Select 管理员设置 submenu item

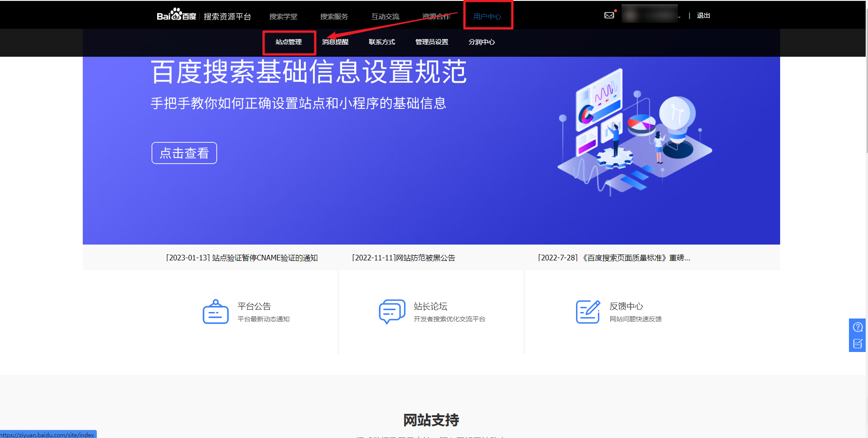[431, 42]
